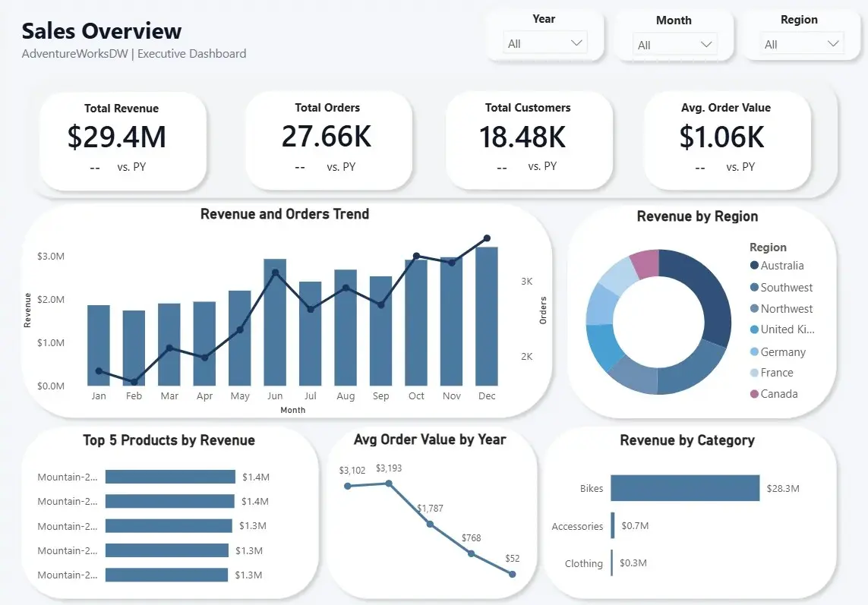Select the Northwest legend marker

click(754, 308)
